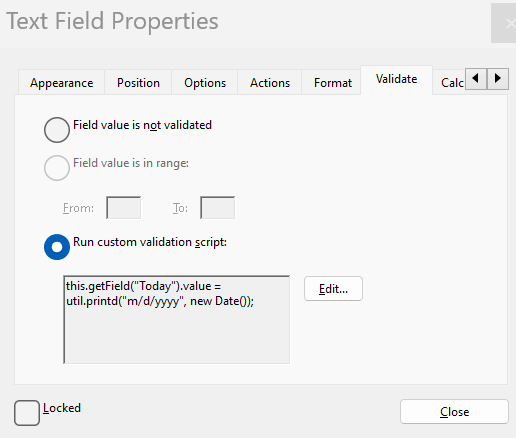The width and height of the screenshot is (516, 438).
Task: Open the Appearance tab
Action: [x=62, y=83]
